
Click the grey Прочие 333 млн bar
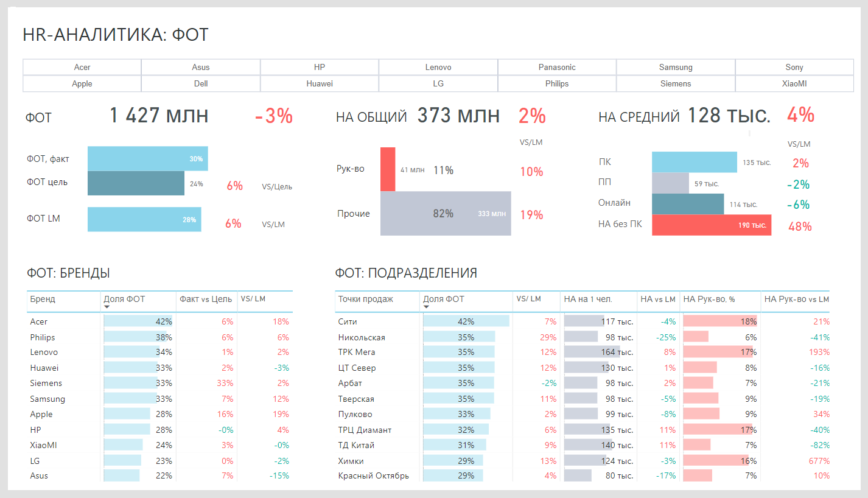pos(446,214)
